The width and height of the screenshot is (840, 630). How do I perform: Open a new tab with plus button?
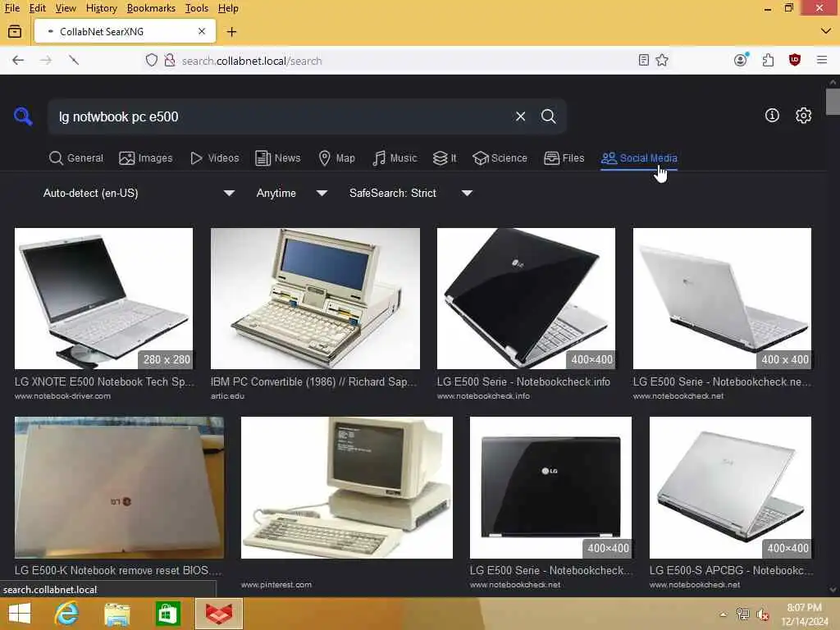pos(231,32)
